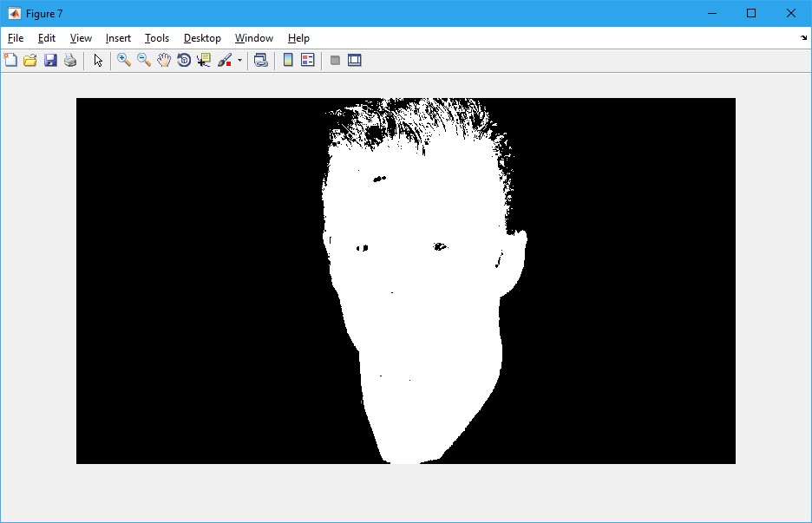Toggle the Edit Plot arrow tool
This screenshot has height=523, width=812.
[x=98, y=60]
